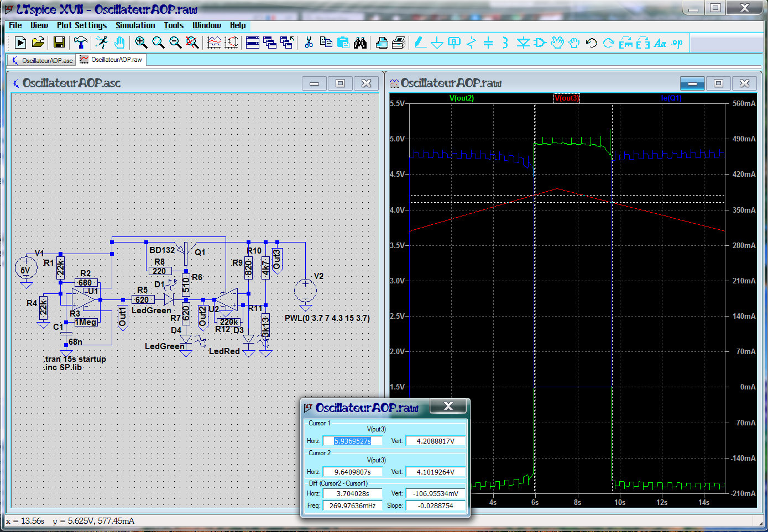Click the V(out3) trace label
This screenshot has height=532, width=768.
pyautogui.click(x=567, y=98)
